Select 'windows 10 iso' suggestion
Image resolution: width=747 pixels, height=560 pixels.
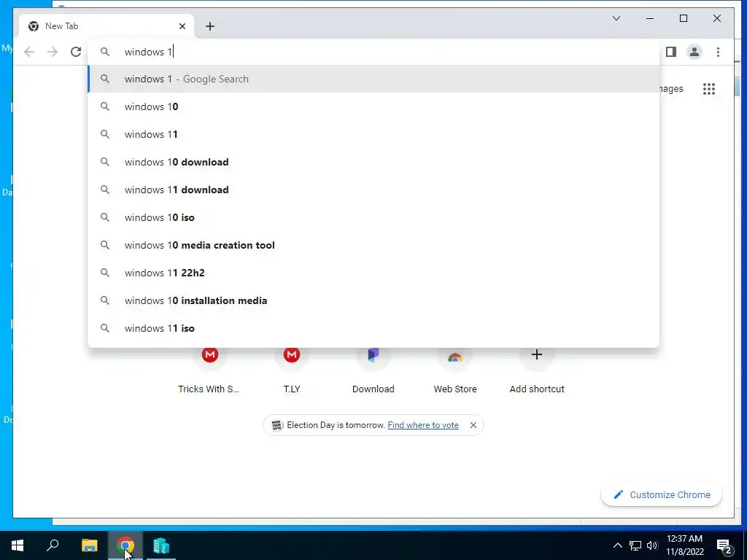tap(374, 217)
